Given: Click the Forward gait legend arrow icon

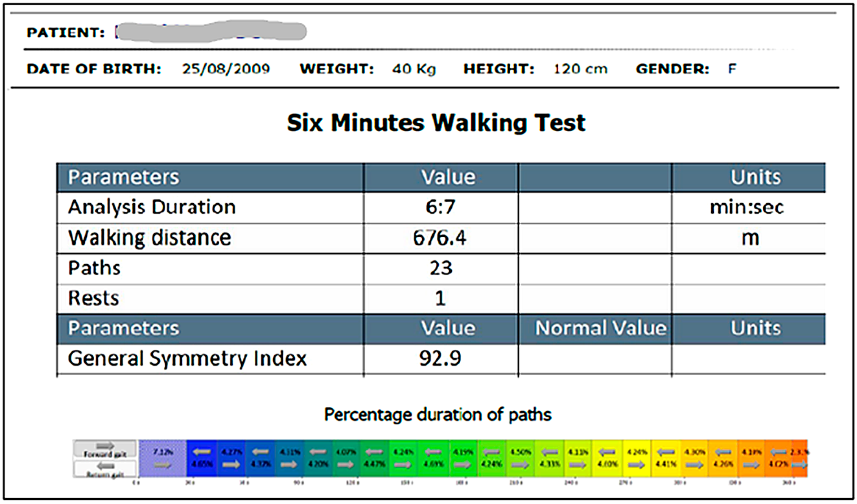Looking at the screenshot, I should point(105,446).
